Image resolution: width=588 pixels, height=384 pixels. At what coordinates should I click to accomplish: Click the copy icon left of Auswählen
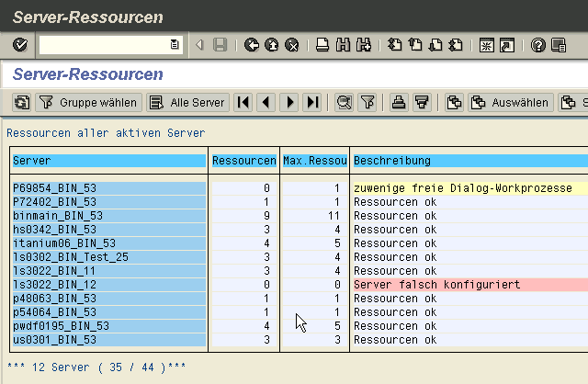click(x=454, y=102)
